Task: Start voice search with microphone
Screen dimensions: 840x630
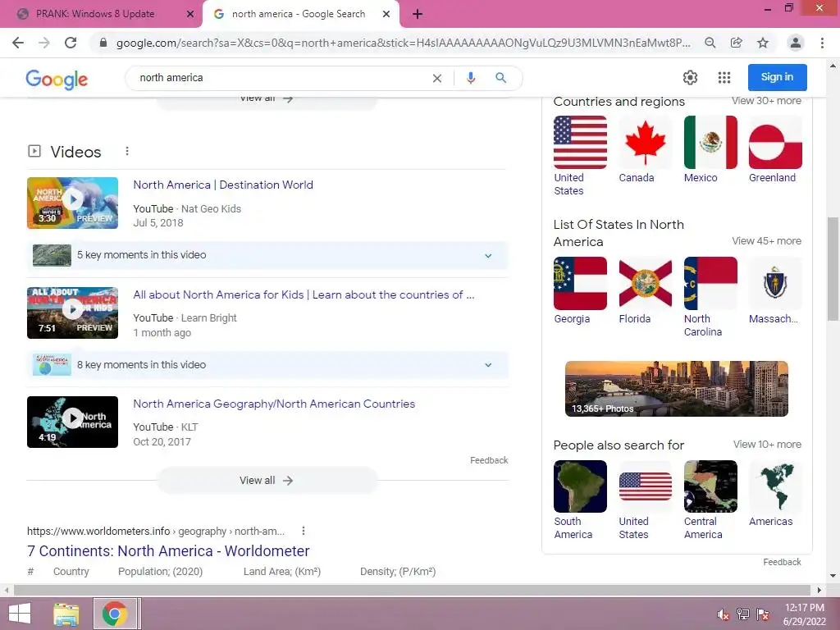Action: coord(471,78)
